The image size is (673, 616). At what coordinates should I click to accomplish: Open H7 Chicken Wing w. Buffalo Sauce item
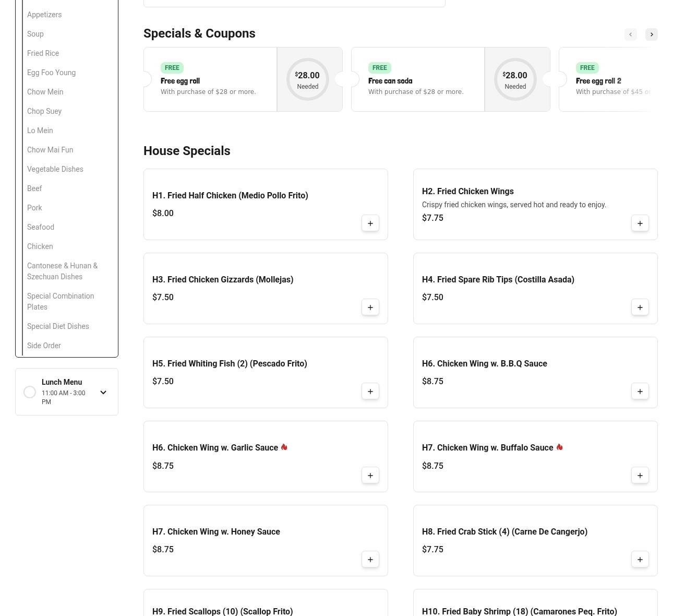click(x=487, y=448)
